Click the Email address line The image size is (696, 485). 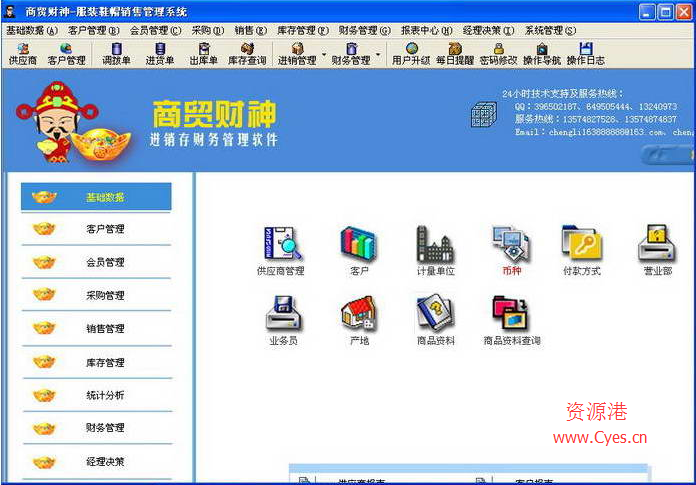pyautogui.click(x=604, y=132)
